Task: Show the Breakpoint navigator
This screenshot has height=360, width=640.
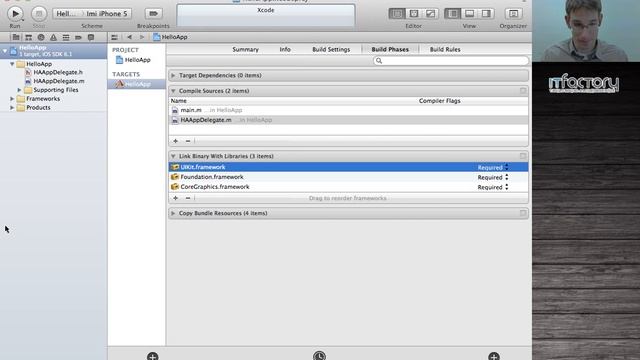Action: click(78, 37)
